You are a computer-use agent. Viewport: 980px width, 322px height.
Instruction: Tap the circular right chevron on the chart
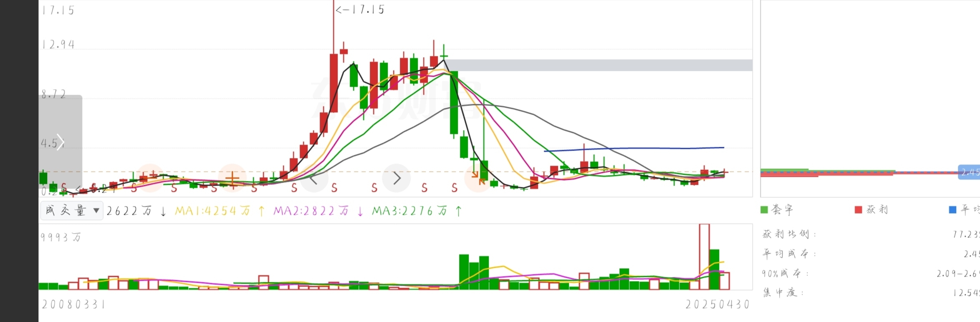[x=397, y=179]
